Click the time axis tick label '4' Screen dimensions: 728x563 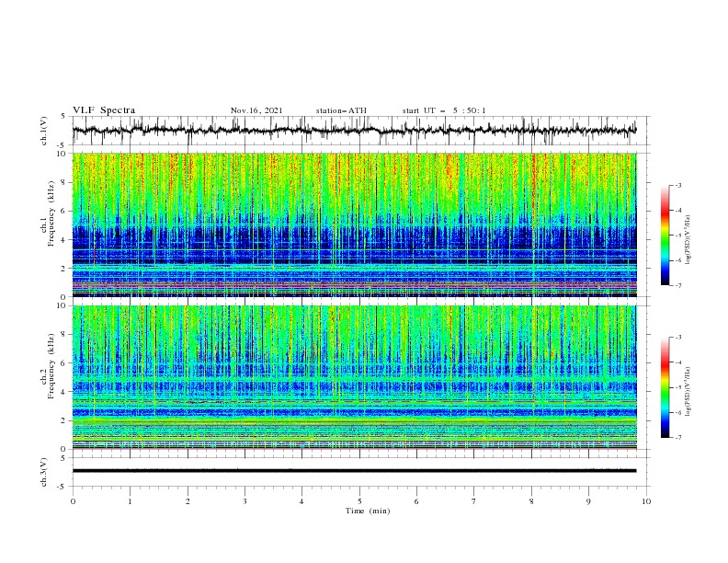coord(301,501)
